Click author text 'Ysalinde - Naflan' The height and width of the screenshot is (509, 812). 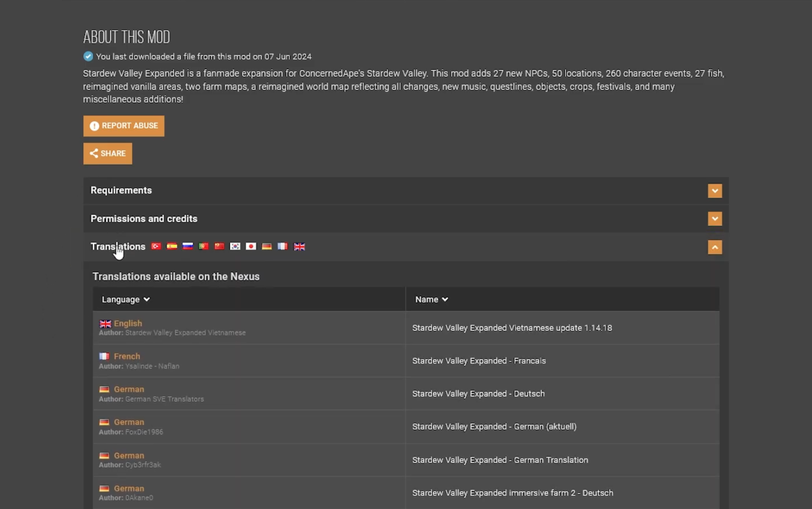[x=152, y=366]
